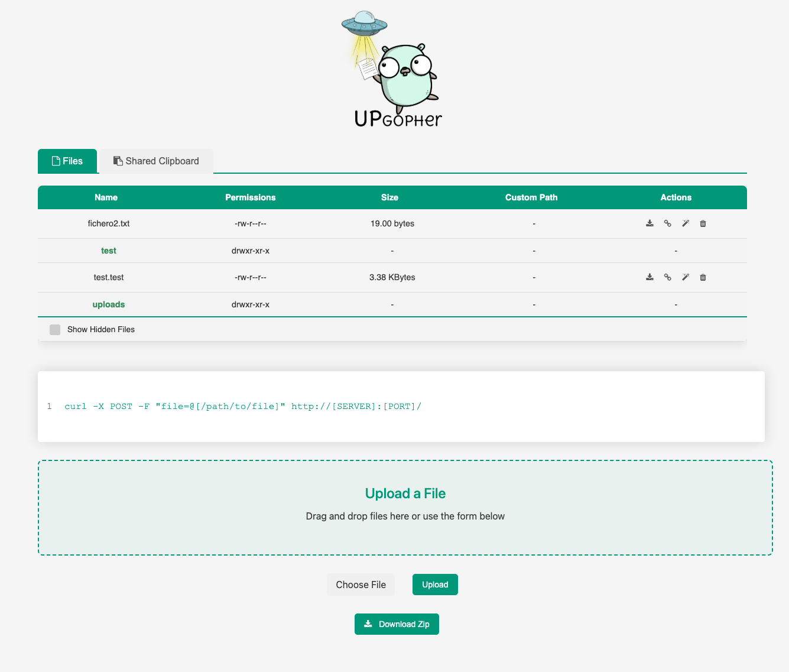Click magic wand icon for fichero2.txt
Image resolution: width=789 pixels, height=672 pixels.
click(685, 223)
